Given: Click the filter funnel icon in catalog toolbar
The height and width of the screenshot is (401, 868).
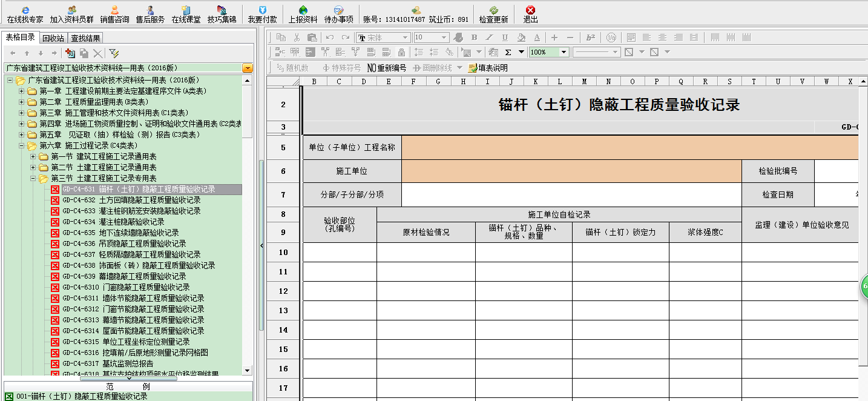Looking at the screenshot, I should pos(114,53).
